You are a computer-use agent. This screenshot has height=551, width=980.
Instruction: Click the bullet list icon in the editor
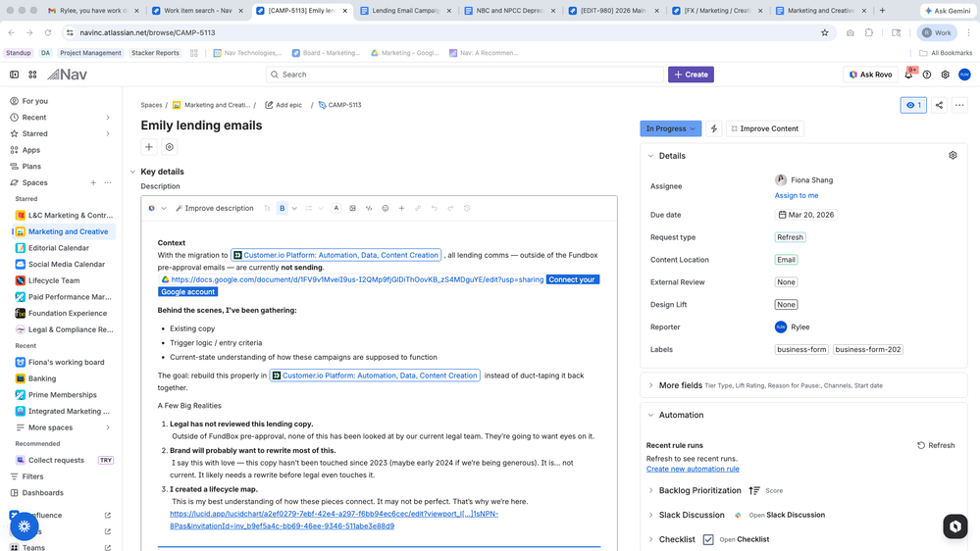coord(308,208)
